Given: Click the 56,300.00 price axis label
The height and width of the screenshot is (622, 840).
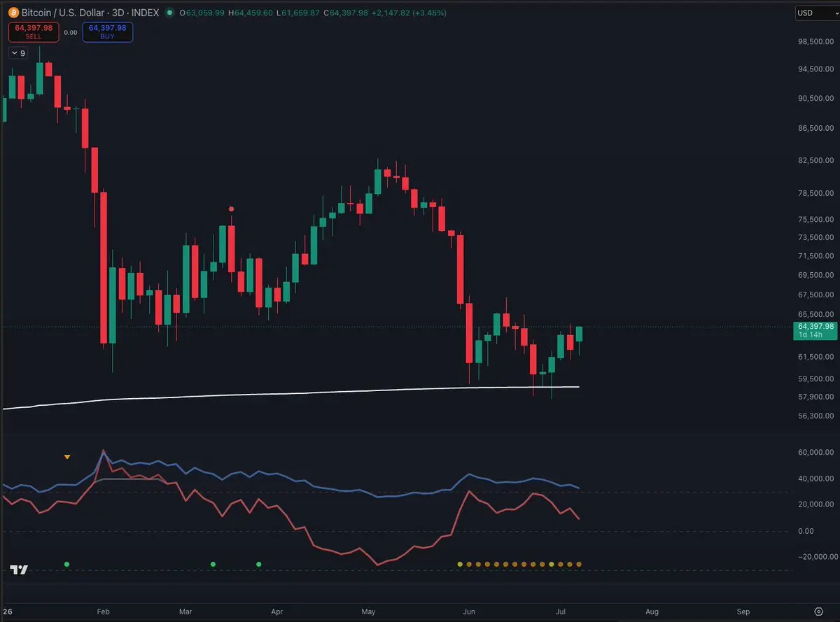Looking at the screenshot, I should [815, 416].
